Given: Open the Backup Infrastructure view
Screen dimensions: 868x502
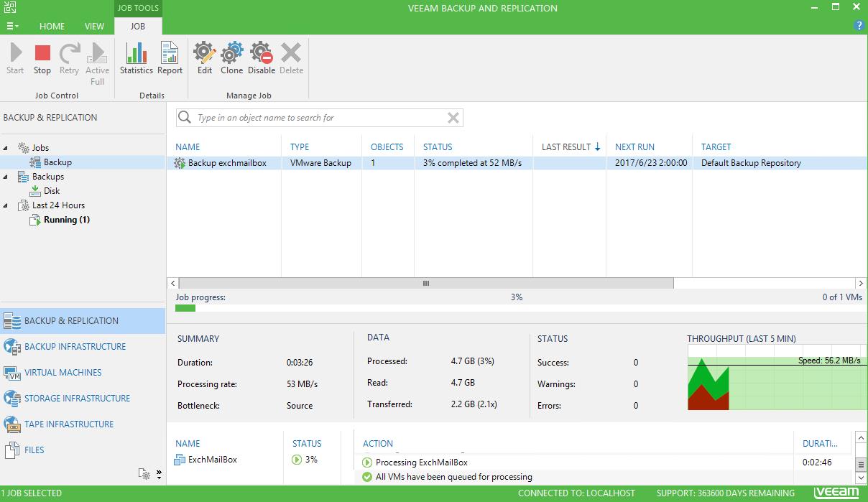Looking at the screenshot, I should [x=83, y=347].
